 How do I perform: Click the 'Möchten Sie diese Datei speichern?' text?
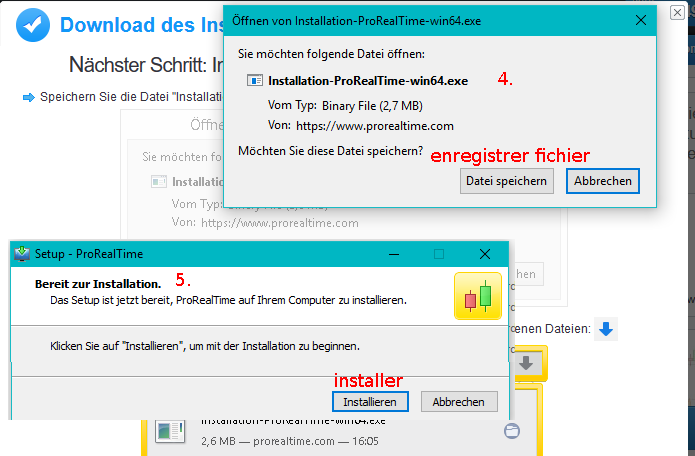pyautogui.click(x=331, y=151)
